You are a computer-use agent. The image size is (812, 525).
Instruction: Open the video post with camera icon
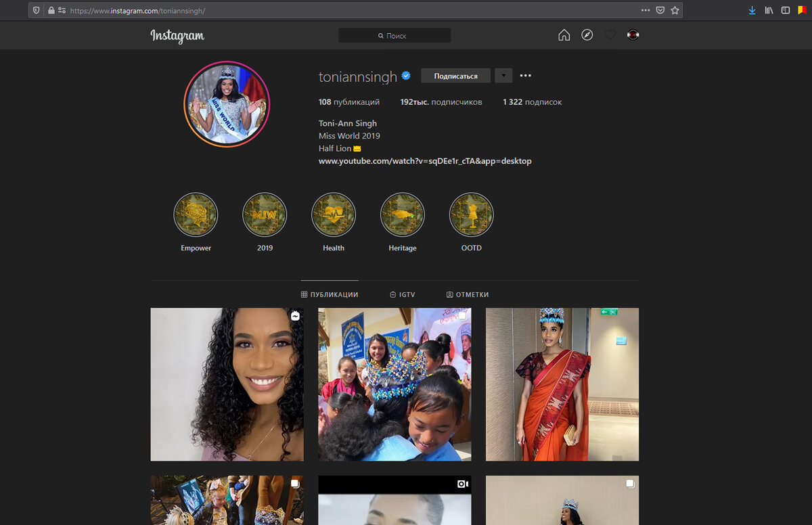(x=394, y=500)
